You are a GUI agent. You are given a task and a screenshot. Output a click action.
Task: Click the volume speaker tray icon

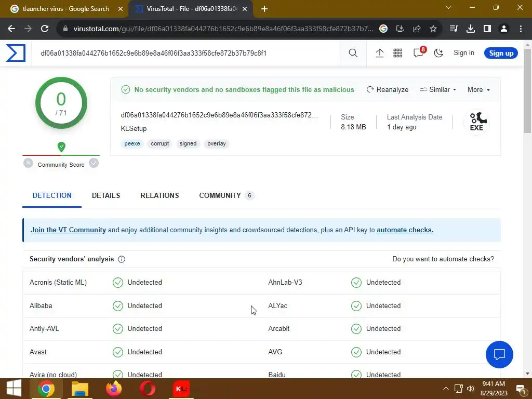coord(470,389)
